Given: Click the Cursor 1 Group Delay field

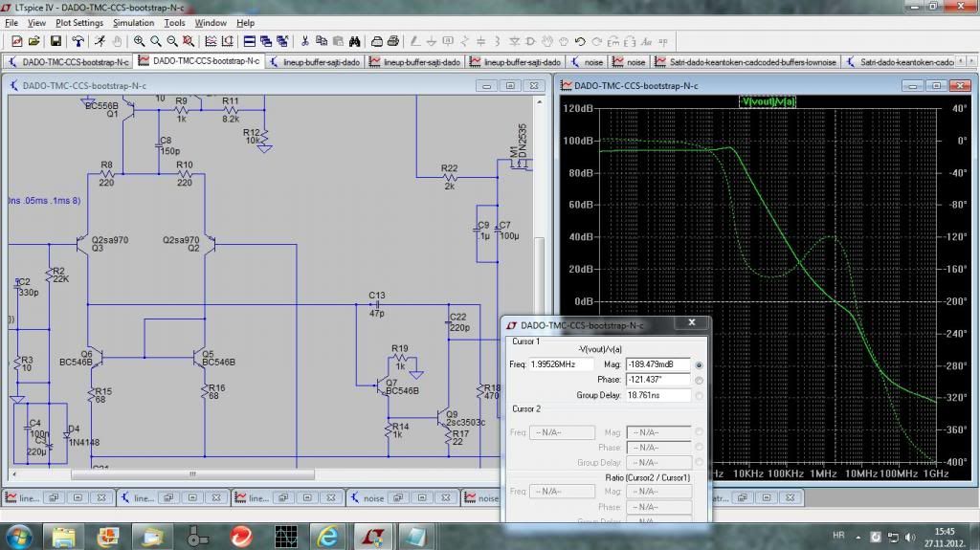Looking at the screenshot, I should 658,395.
